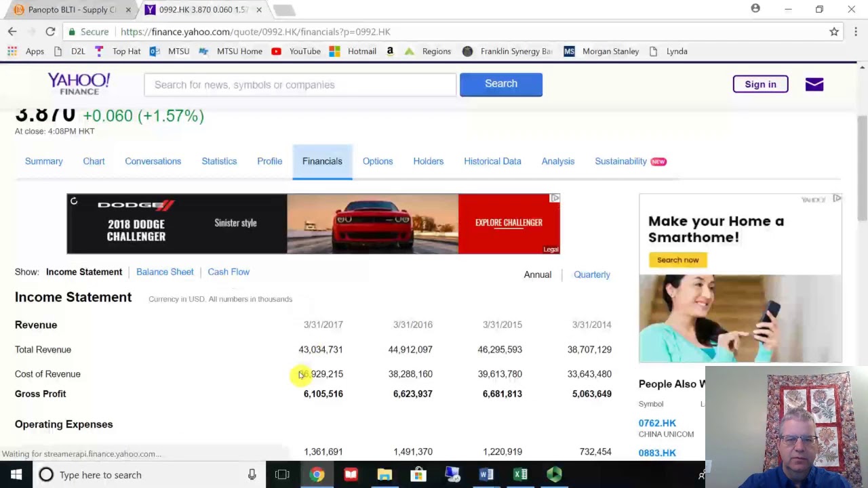Open the Morgan Stanley bookmark
The image size is (868, 488).
(601, 51)
